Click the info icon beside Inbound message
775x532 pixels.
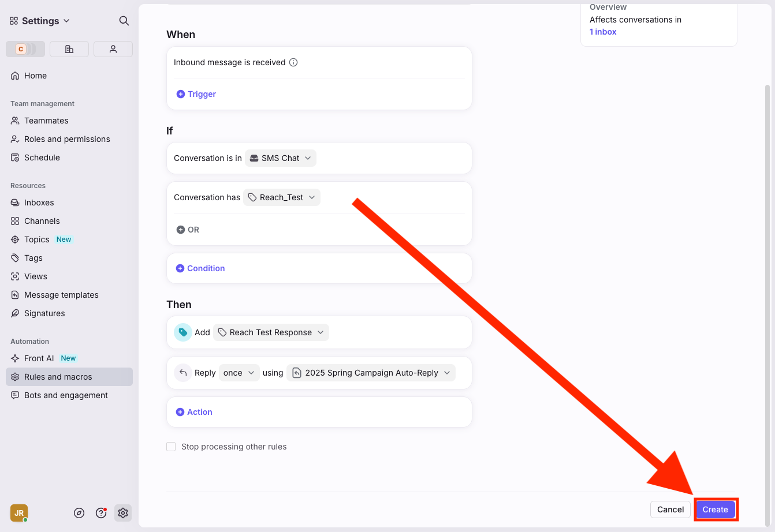293,62
